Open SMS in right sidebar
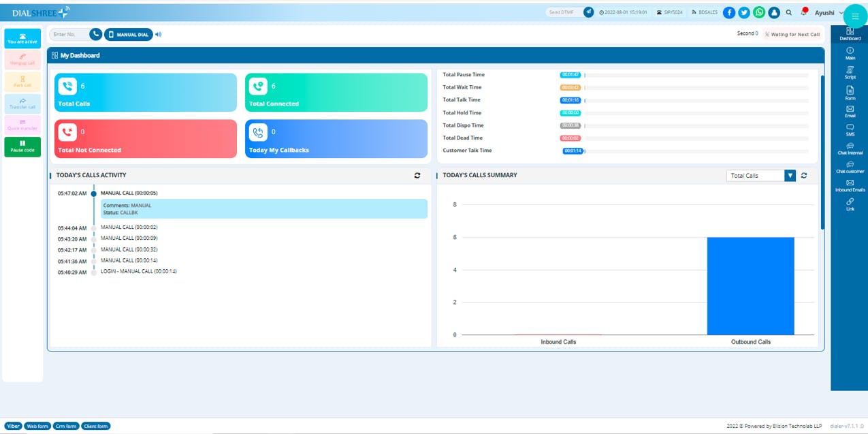Viewport: 868px width, 434px height. coord(850,130)
